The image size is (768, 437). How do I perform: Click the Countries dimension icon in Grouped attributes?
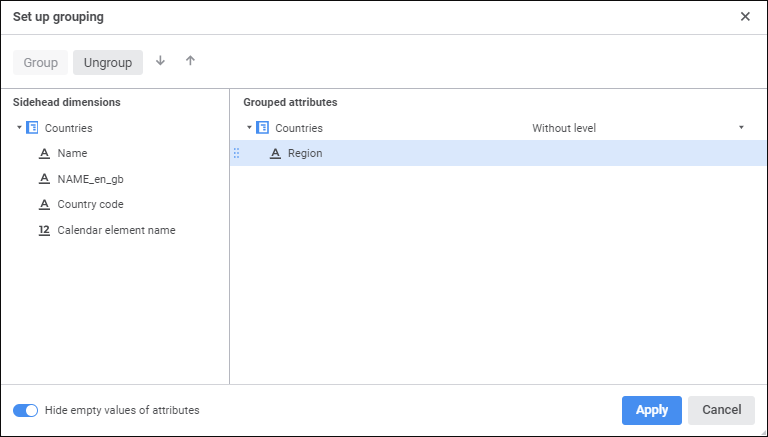tap(262, 128)
